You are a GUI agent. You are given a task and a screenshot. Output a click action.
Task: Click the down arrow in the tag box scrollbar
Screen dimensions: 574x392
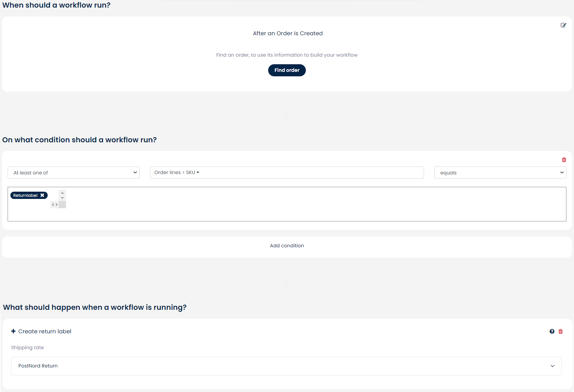pos(62,198)
